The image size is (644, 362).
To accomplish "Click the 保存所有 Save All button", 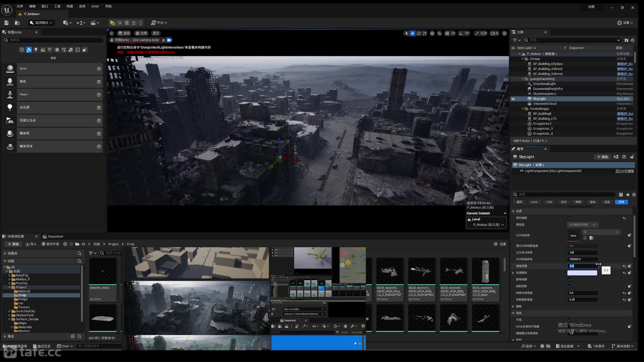I will coord(50,244).
